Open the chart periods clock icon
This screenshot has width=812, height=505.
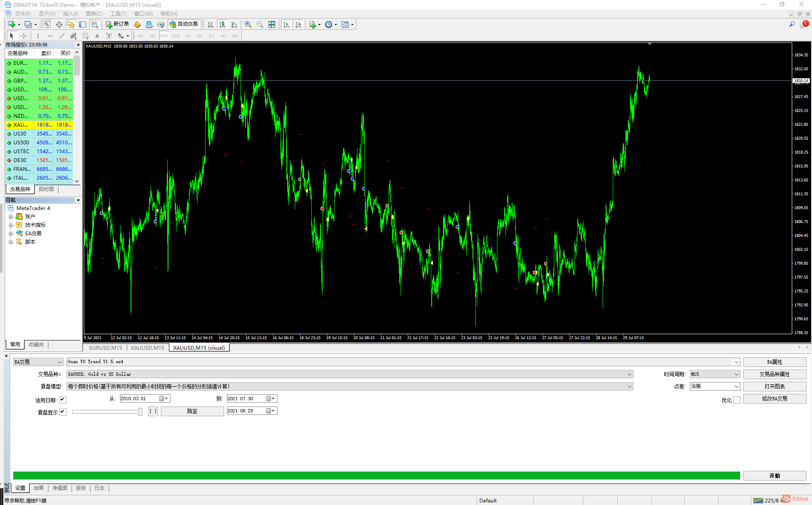point(329,24)
